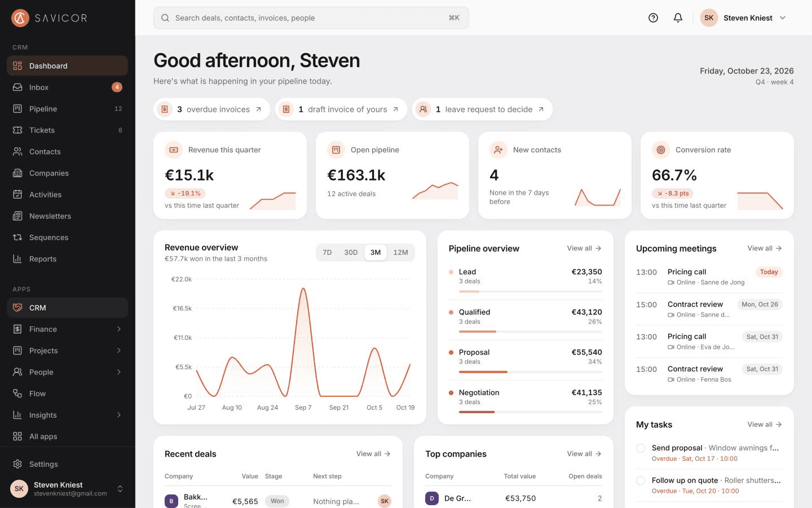Open Sequences via its sidebar icon

(x=17, y=238)
